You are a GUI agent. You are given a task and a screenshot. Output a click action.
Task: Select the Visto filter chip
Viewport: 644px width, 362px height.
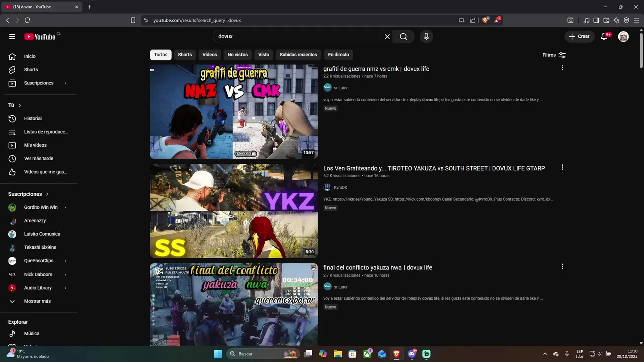coord(264,55)
